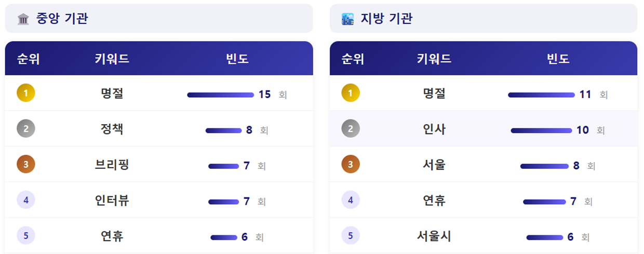The image size is (644, 254).
Task: Click gold rank 1 badge in 지방 기관
Action: (x=351, y=93)
